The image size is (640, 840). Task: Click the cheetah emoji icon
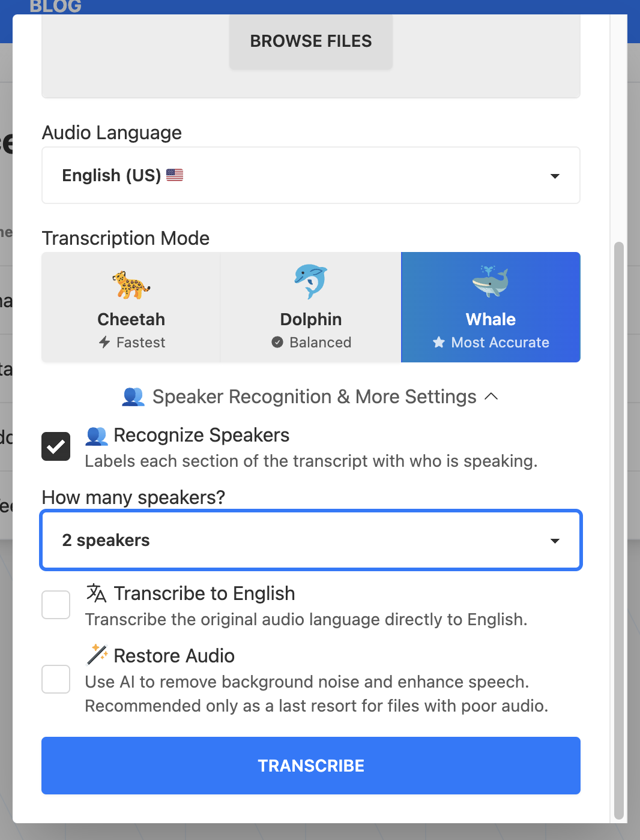point(131,284)
